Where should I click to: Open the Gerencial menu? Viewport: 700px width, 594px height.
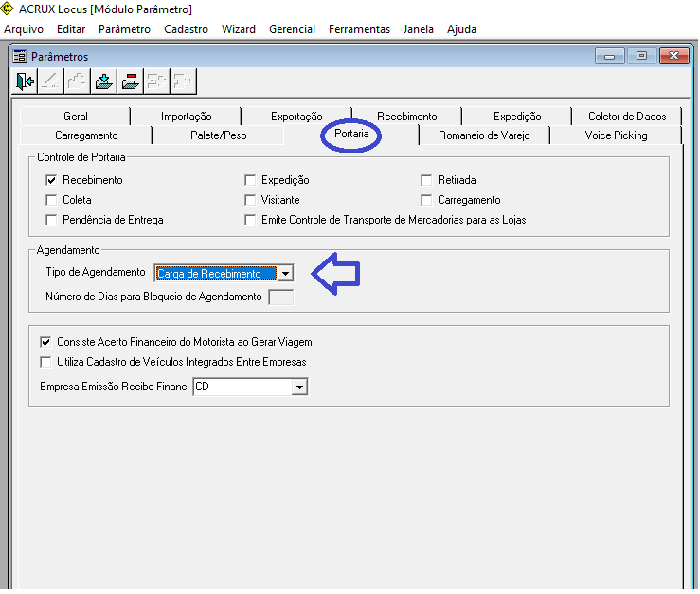(x=292, y=29)
